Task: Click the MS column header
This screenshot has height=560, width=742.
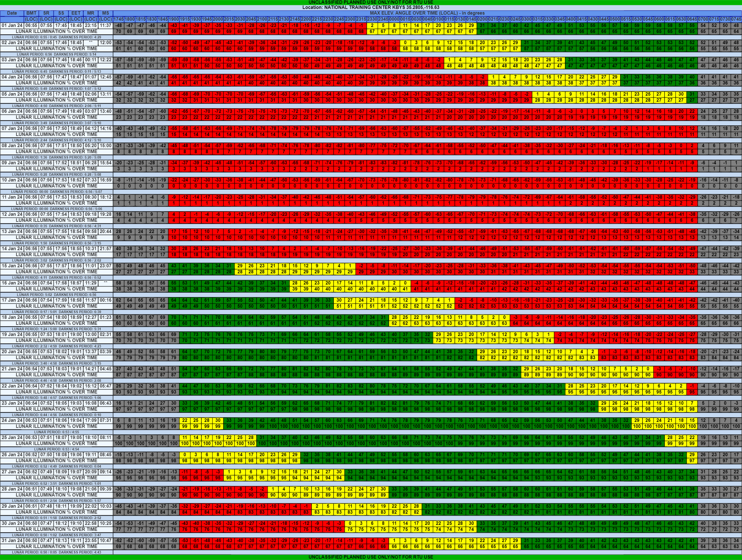Action: (106, 13)
